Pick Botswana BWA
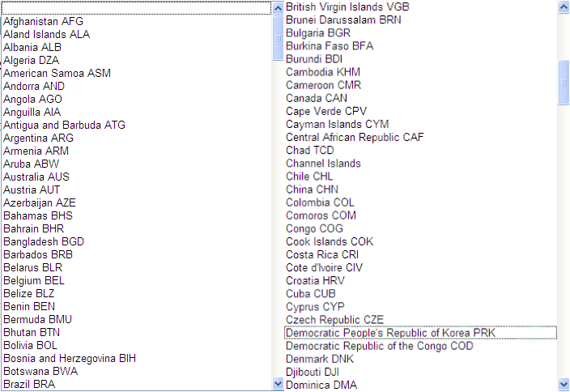This screenshot has width=570, height=392. (x=40, y=371)
